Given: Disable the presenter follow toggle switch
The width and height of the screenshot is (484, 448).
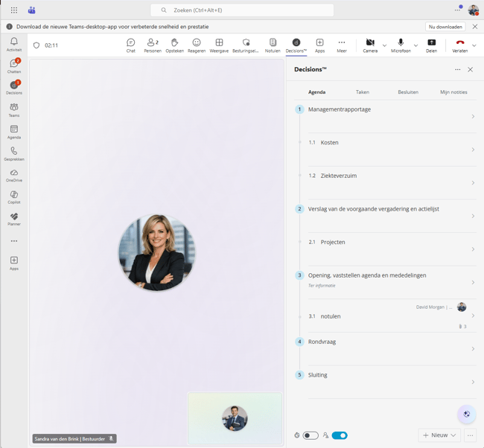Looking at the screenshot, I should (340, 435).
